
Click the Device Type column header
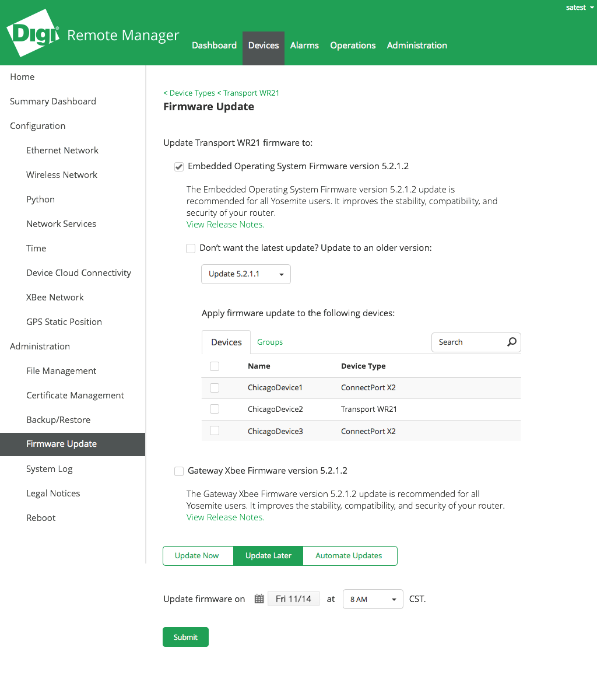(363, 366)
